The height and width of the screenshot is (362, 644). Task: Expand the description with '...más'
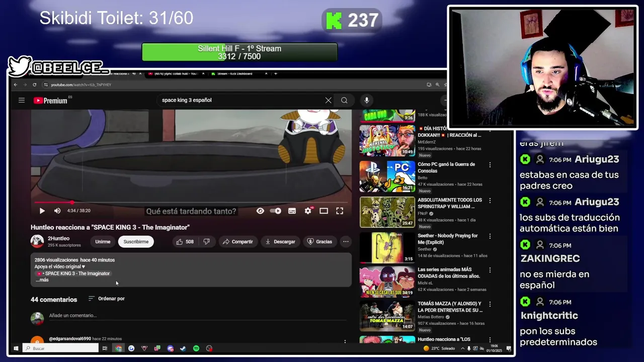[x=42, y=280]
